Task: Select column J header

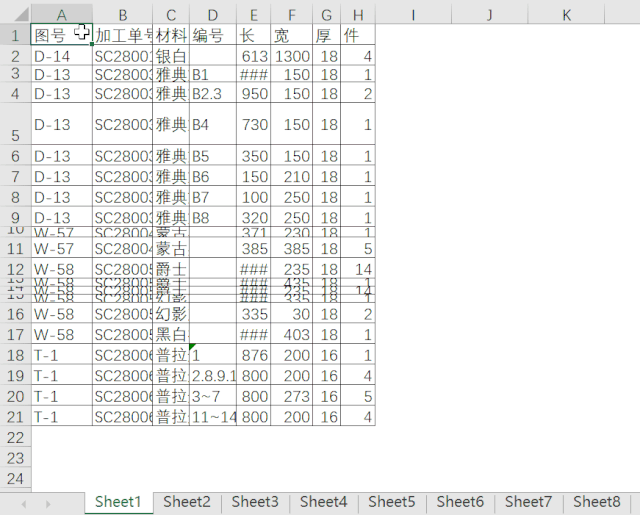Action: tap(490, 15)
